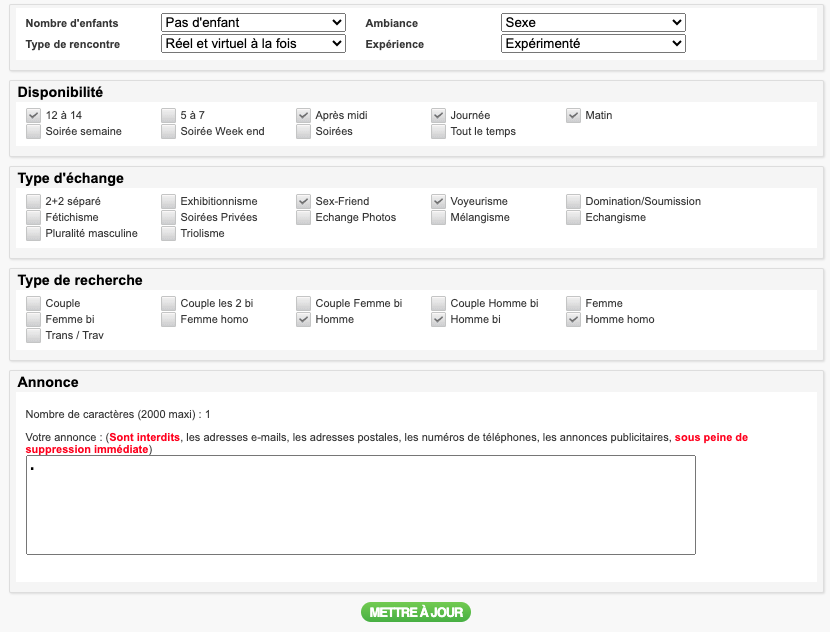Tick the Echange Photos checkbox

coord(304,218)
